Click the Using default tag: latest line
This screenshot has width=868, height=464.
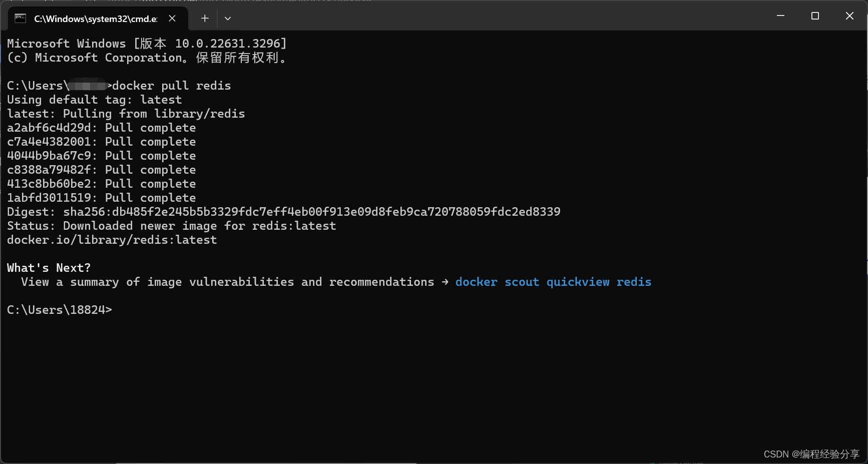[x=95, y=100]
